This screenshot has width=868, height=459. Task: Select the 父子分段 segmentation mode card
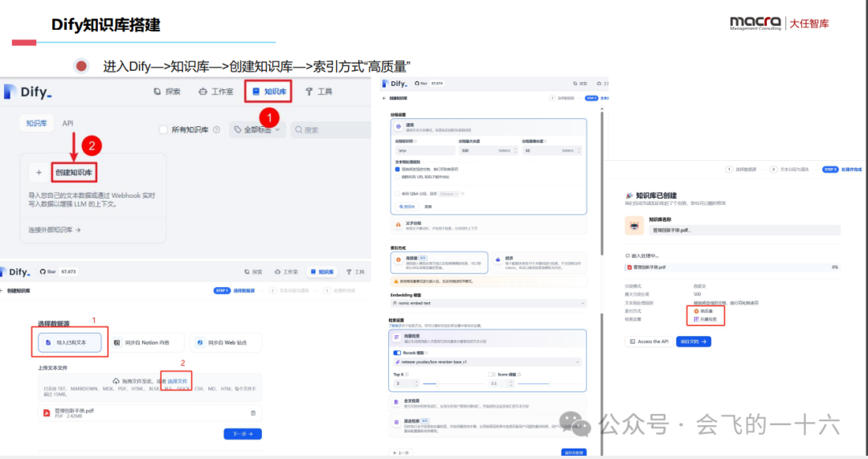489,225
